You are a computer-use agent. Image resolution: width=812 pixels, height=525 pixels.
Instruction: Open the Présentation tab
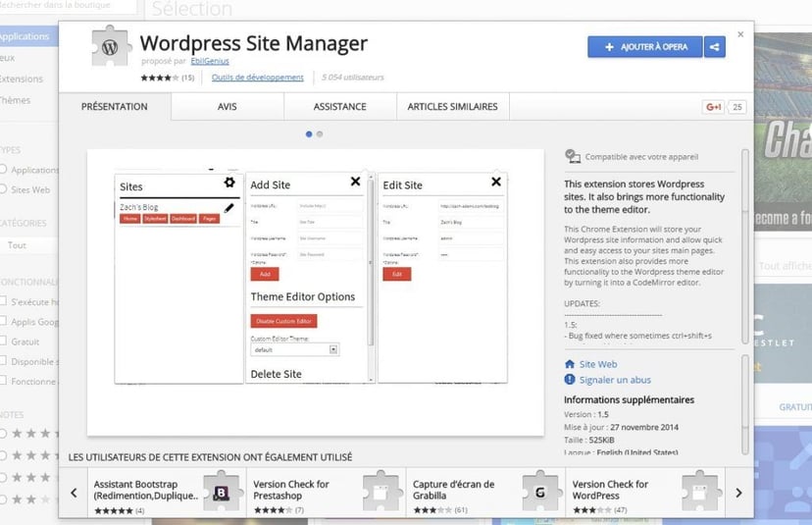click(x=115, y=107)
